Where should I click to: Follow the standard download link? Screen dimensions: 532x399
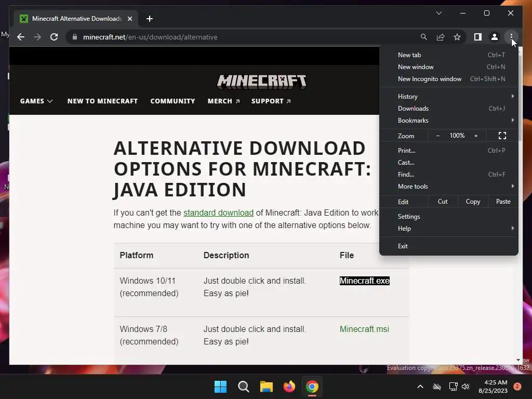pyautogui.click(x=219, y=212)
